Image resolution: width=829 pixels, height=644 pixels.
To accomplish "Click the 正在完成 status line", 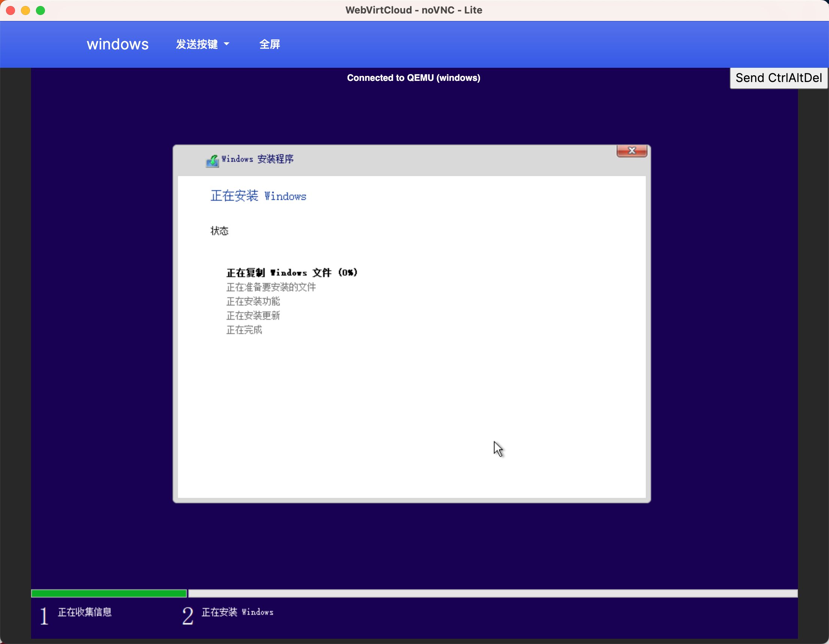I will tap(244, 330).
